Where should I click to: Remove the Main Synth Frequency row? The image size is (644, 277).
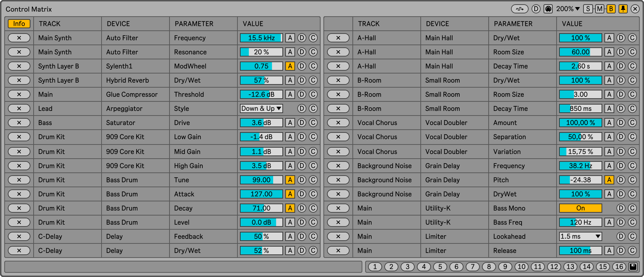19,38
